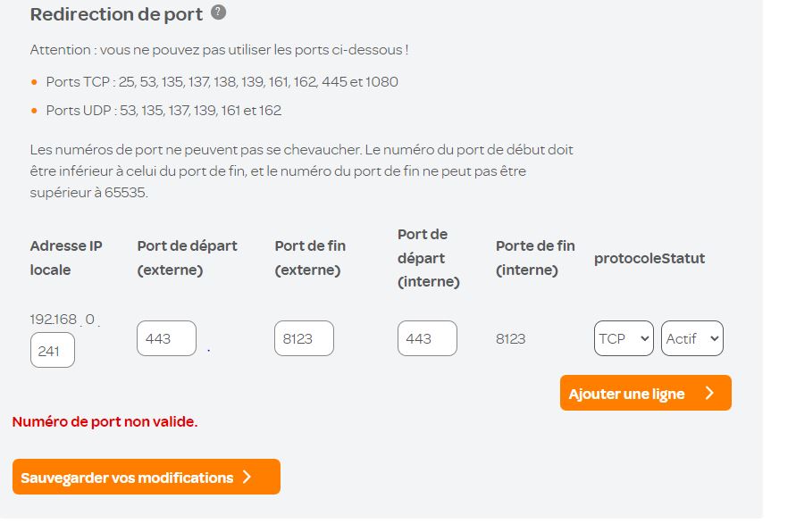Click the Redirection de port heading
The image size is (796, 532).
[116, 14]
